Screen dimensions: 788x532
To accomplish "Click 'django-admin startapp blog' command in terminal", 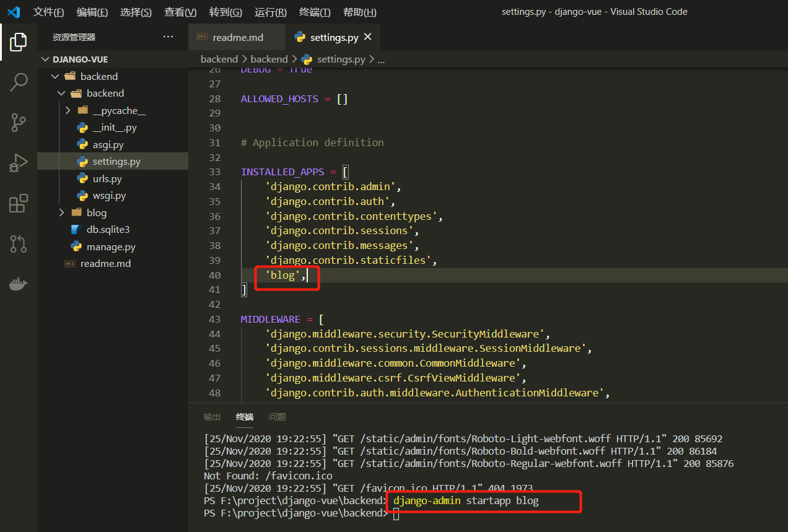I will click(466, 501).
